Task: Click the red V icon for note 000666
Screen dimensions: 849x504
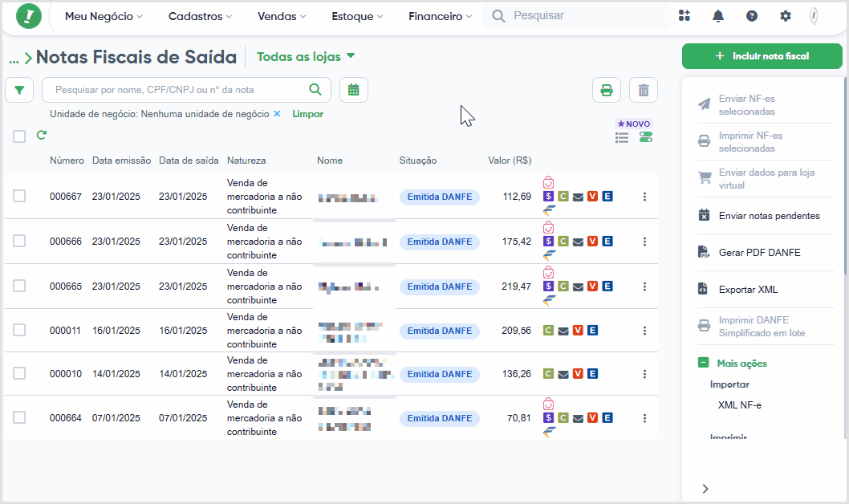Action: click(x=592, y=242)
